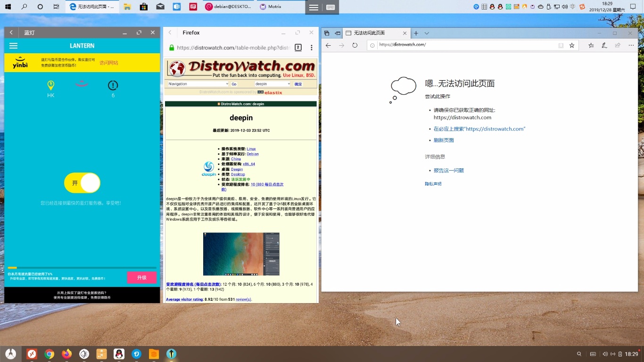
Task: Open reading view icon in Edge address bar
Action: point(561,45)
